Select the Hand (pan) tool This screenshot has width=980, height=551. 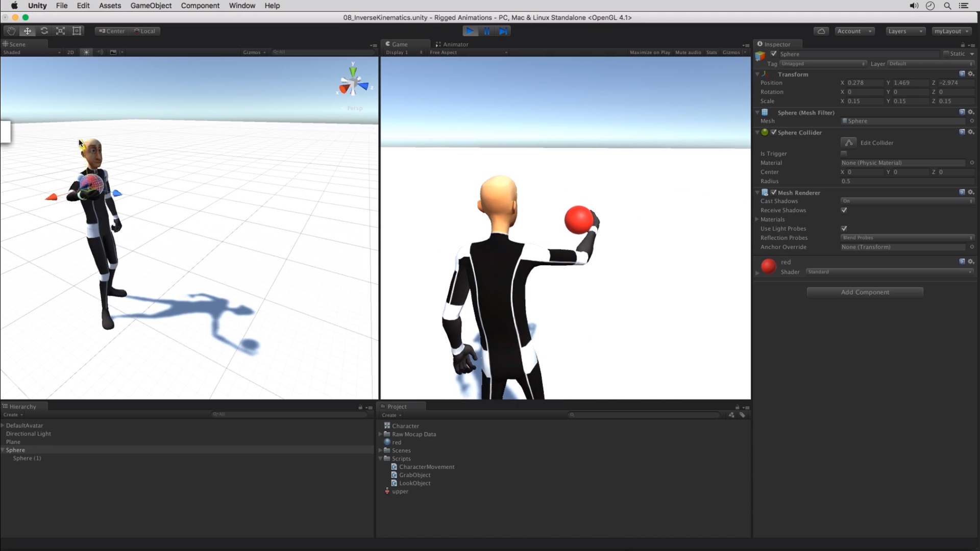coord(10,31)
